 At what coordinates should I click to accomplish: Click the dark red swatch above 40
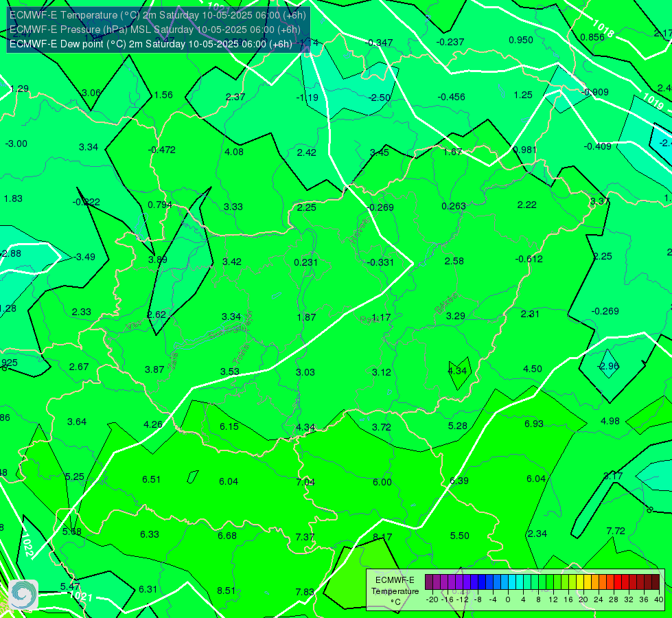click(x=656, y=582)
